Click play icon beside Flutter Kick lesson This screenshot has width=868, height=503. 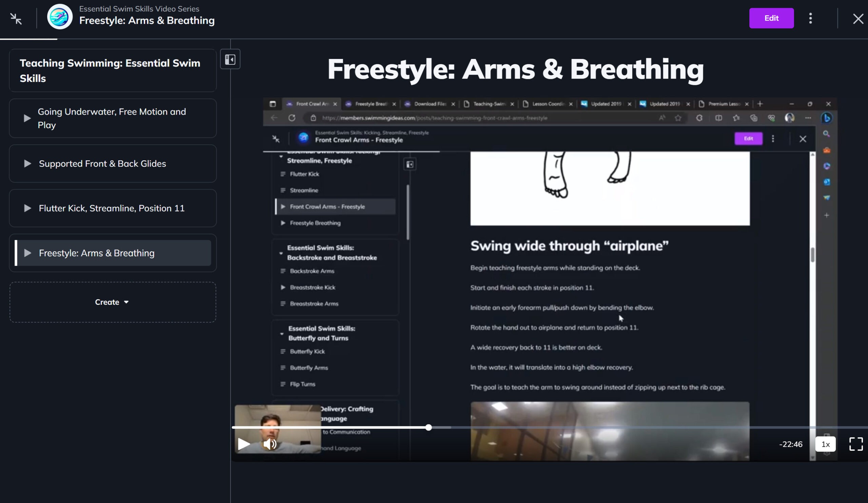tap(27, 208)
